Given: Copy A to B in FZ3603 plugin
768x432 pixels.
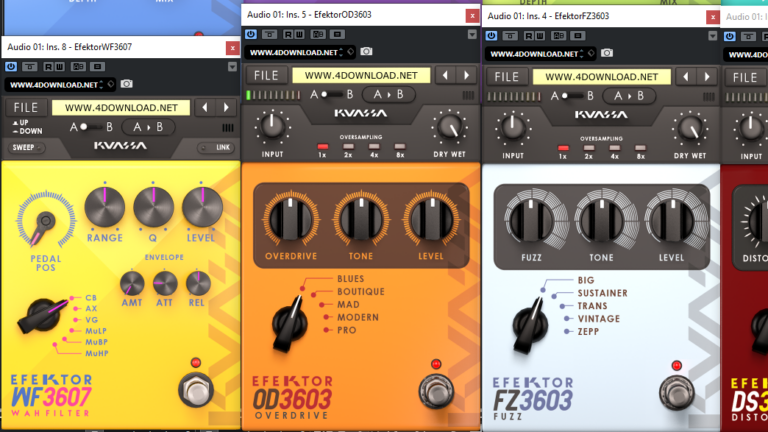Looking at the screenshot, I should 629,96.
